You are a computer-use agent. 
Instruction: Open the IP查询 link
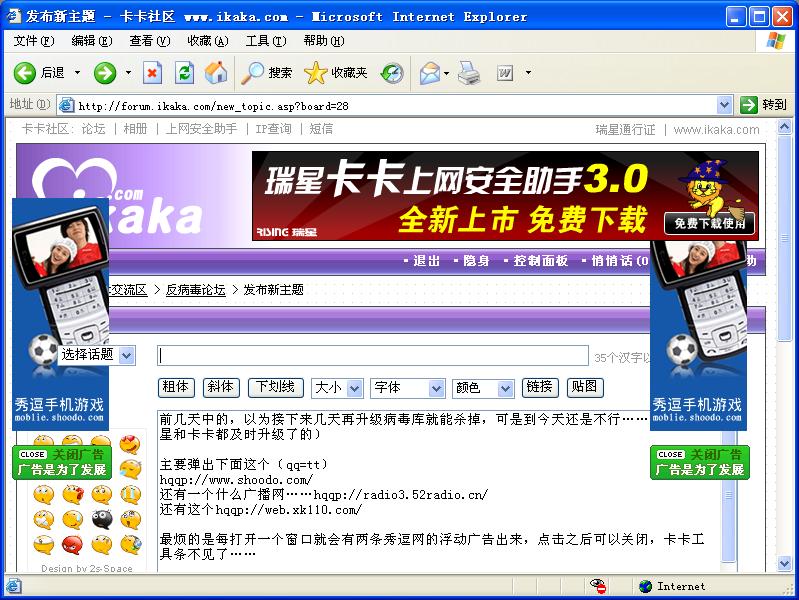274,129
